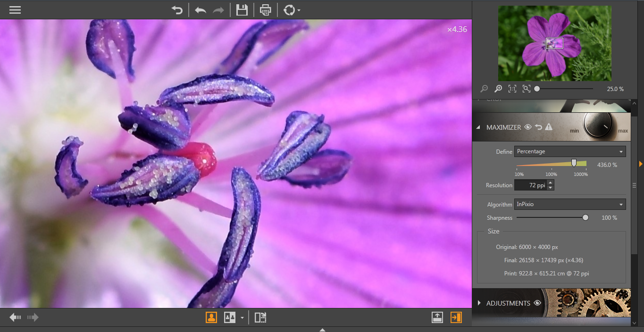
Task: Click the navigator thumbnail of the flower
Action: tap(554, 43)
